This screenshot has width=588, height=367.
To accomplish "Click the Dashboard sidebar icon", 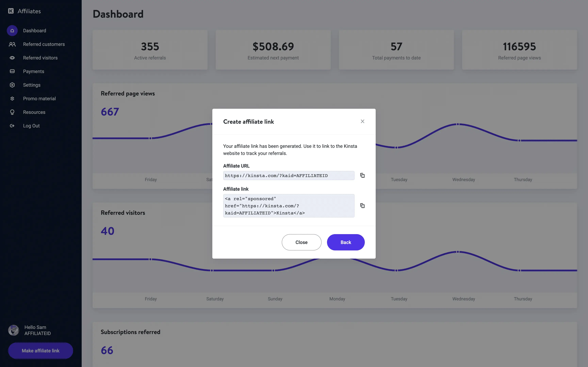I will tap(12, 30).
